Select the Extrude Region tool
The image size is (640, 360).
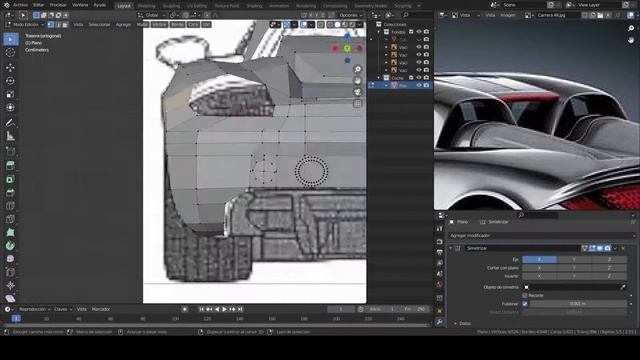[11, 165]
